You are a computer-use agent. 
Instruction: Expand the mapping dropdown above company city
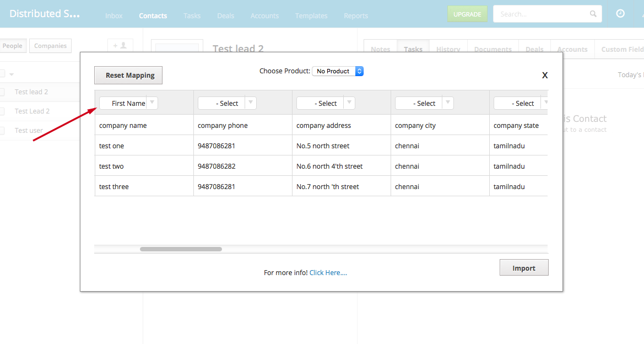447,103
